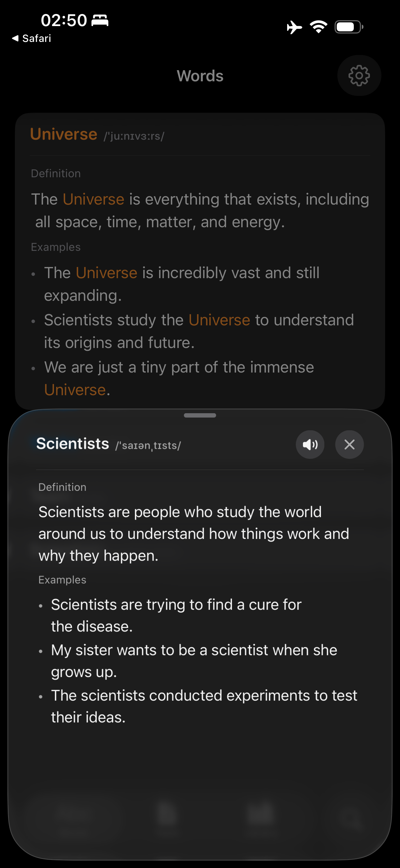This screenshot has height=868, width=400.
Task: Select the orange Universe card title
Action: tap(64, 134)
